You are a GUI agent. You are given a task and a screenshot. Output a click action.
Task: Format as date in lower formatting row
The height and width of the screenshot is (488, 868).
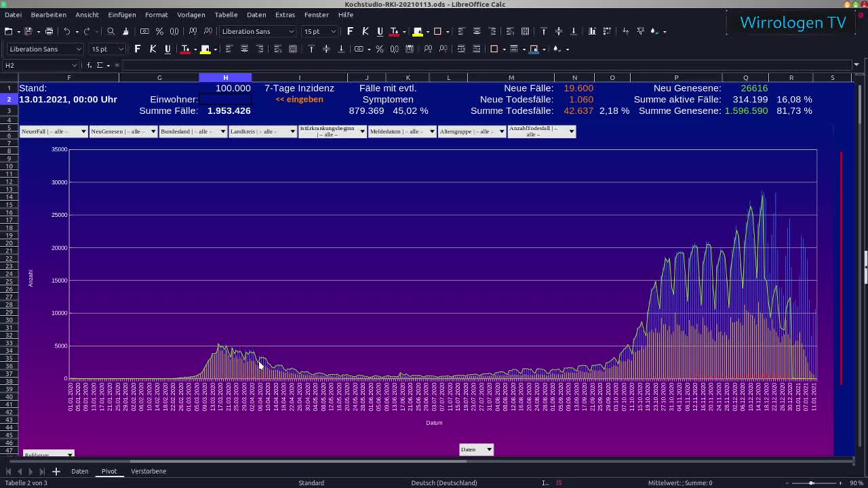pos(410,49)
